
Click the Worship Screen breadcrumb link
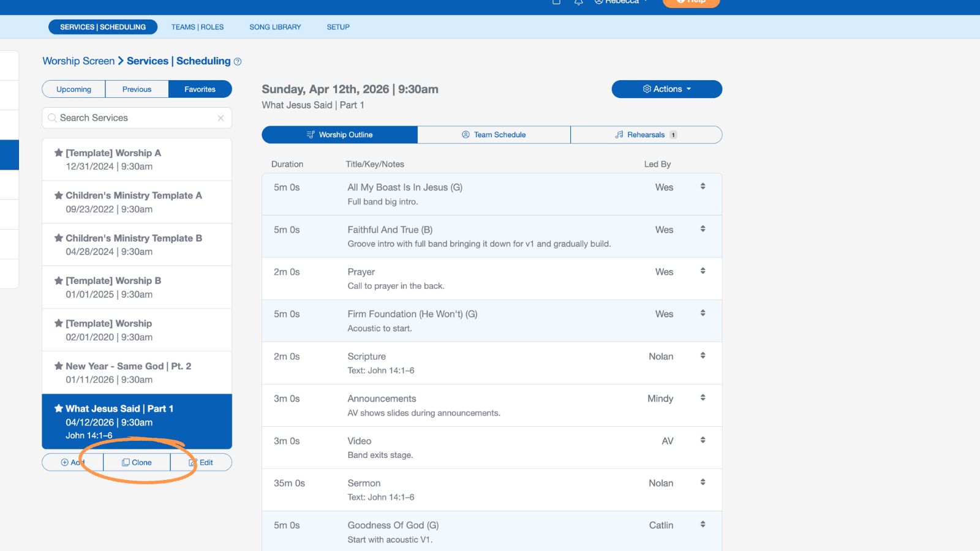tap(78, 61)
